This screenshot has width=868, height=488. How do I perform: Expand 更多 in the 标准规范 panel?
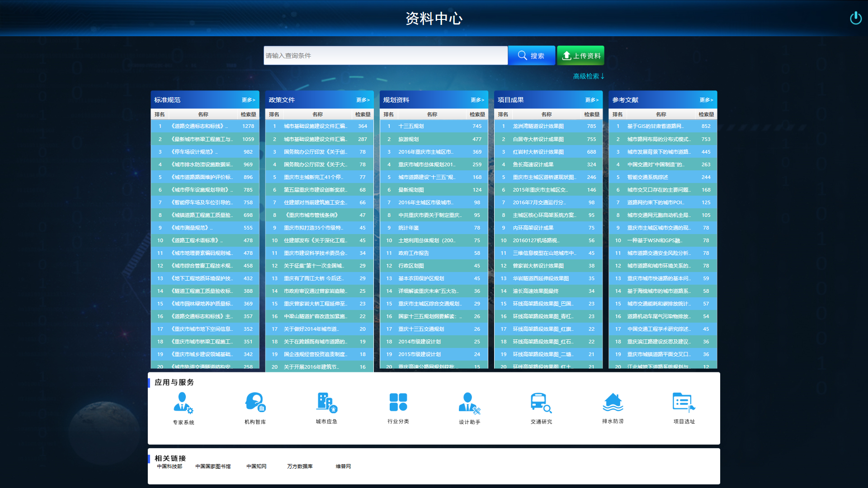pos(248,100)
